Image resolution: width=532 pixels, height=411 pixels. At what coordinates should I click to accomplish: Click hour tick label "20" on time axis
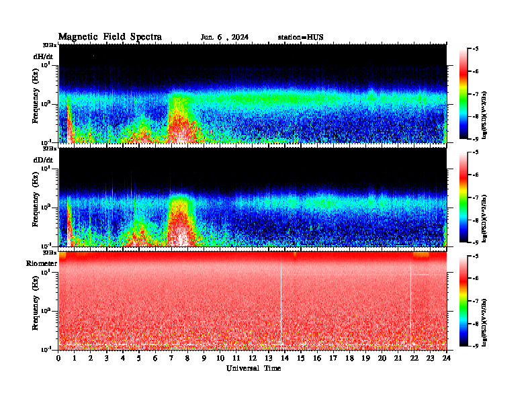point(382,359)
